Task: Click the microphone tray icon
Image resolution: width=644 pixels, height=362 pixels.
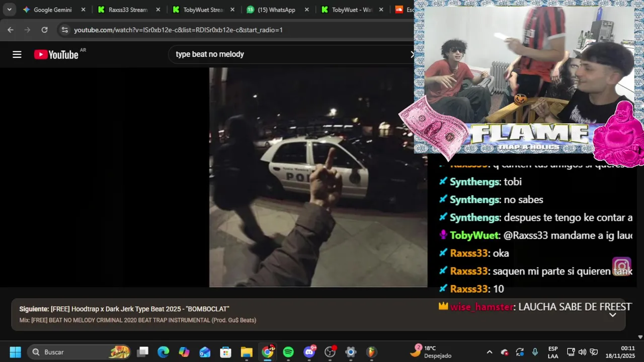Action: pos(535,352)
